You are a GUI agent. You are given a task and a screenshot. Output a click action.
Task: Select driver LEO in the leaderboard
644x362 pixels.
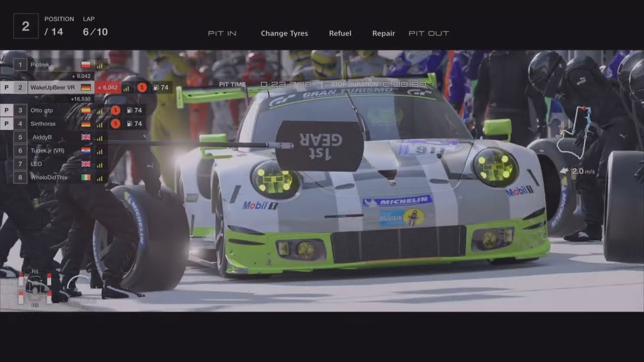(36, 164)
